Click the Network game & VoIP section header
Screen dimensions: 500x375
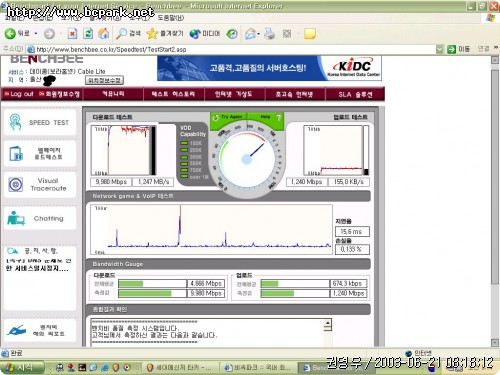(x=228, y=196)
